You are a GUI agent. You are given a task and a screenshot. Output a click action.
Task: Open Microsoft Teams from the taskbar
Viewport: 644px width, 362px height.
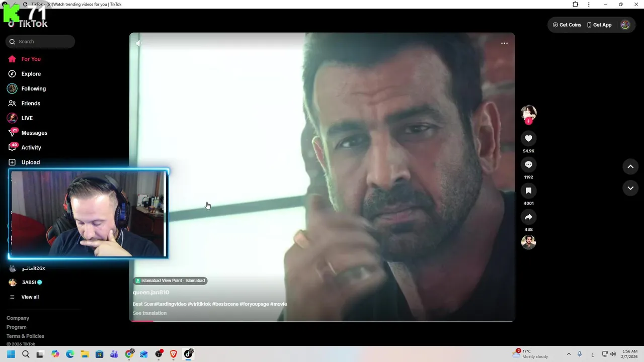click(114, 354)
